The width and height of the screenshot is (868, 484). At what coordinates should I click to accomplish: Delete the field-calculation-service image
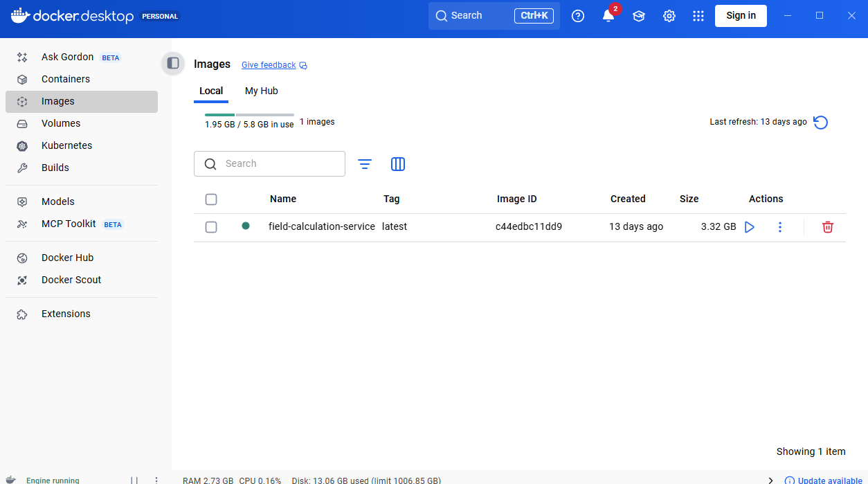point(828,227)
